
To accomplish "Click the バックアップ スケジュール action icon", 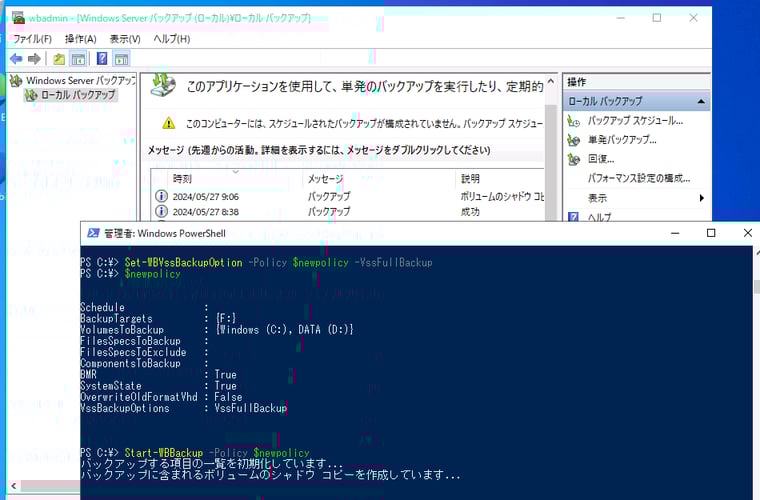I will 573,121.
